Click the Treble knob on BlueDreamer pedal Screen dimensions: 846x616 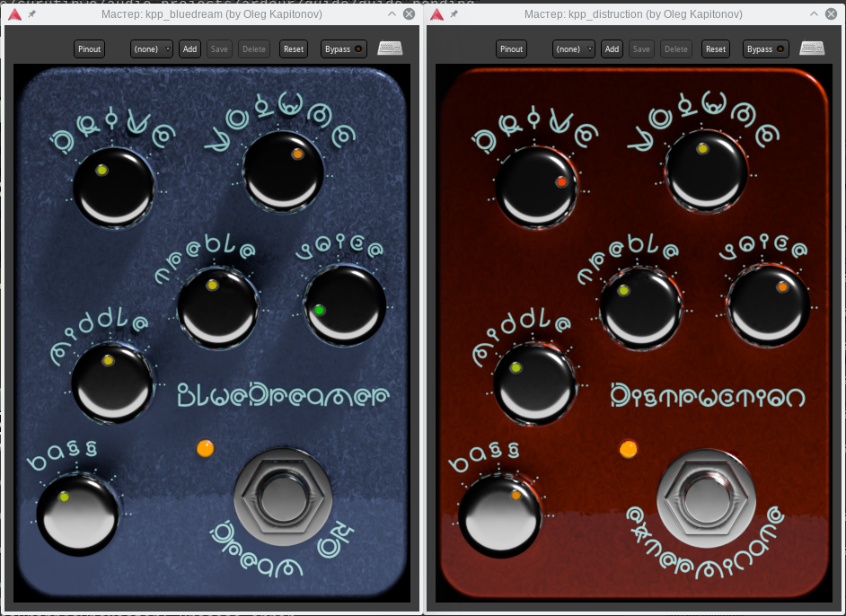[218, 308]
